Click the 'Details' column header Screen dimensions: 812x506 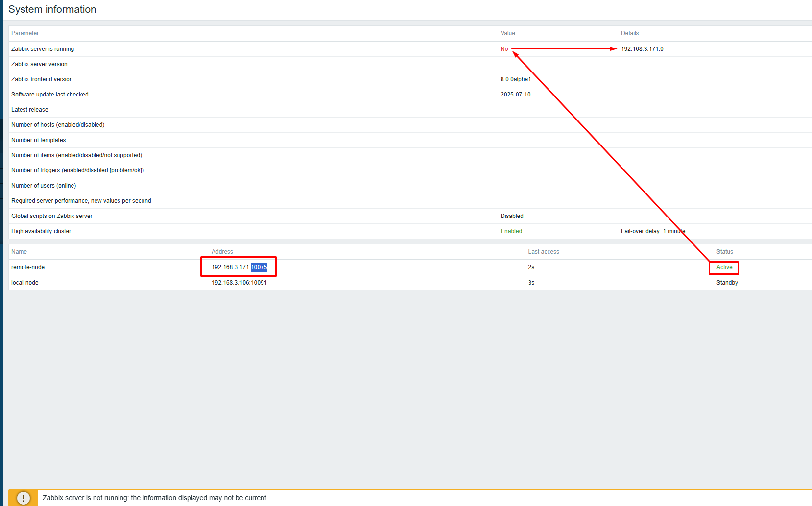[630, 33]
